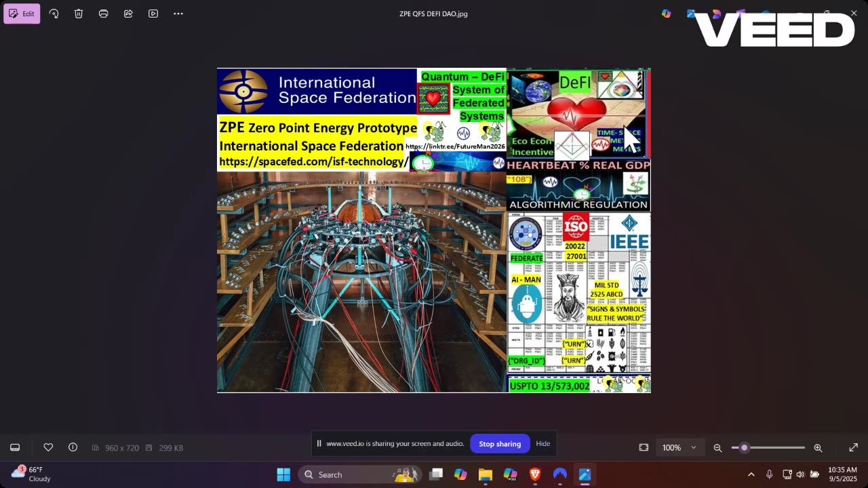Viewport: 868px width, 488px height.
Task: Click the displayed ZPE photo
Action: point(434,230)
